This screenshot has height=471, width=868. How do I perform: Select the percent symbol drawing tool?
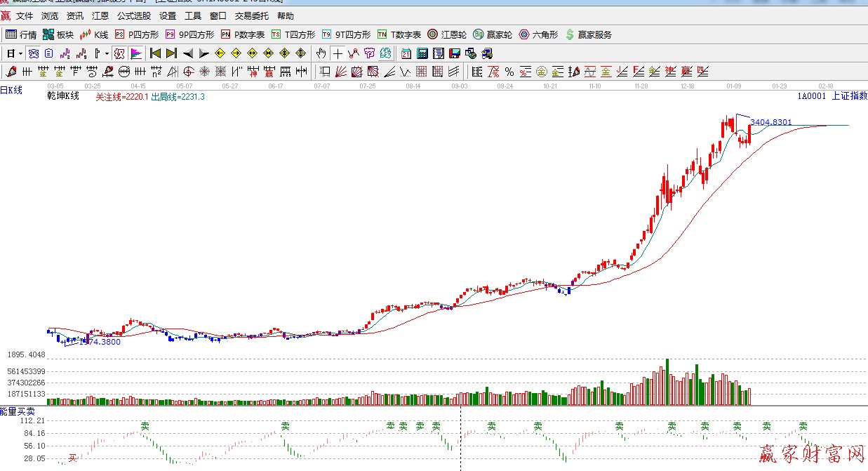coord(509,72)
